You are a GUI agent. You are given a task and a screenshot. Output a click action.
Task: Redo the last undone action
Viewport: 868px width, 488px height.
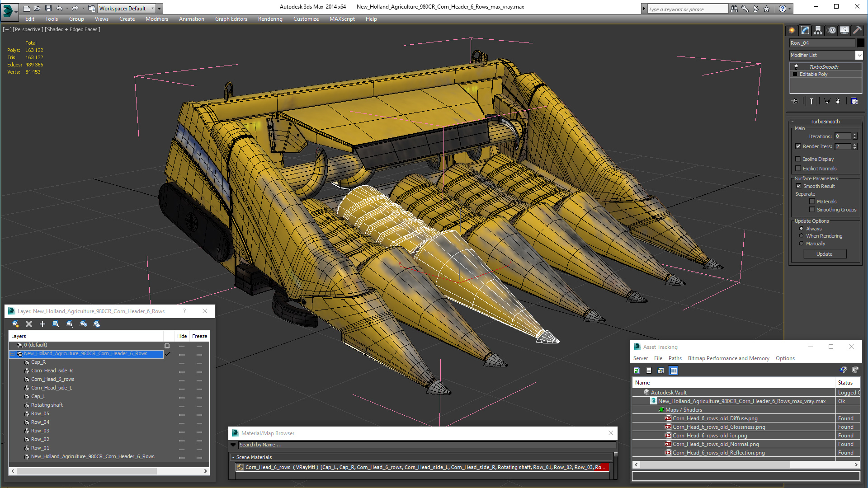[75, 8]
